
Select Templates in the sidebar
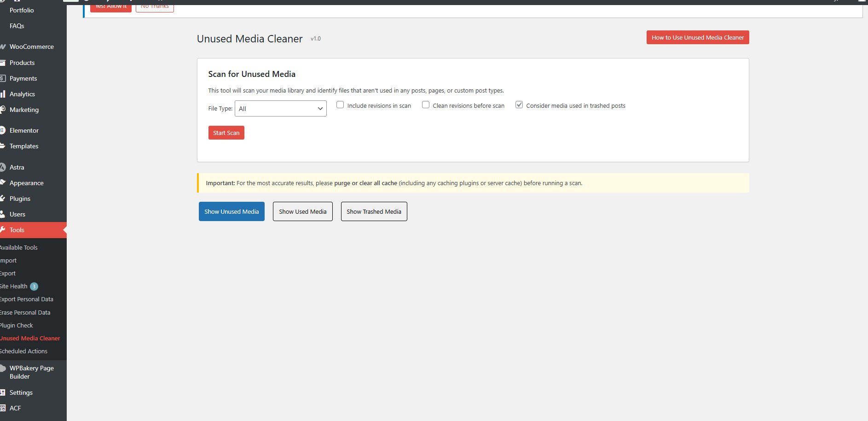click(24, 146)
